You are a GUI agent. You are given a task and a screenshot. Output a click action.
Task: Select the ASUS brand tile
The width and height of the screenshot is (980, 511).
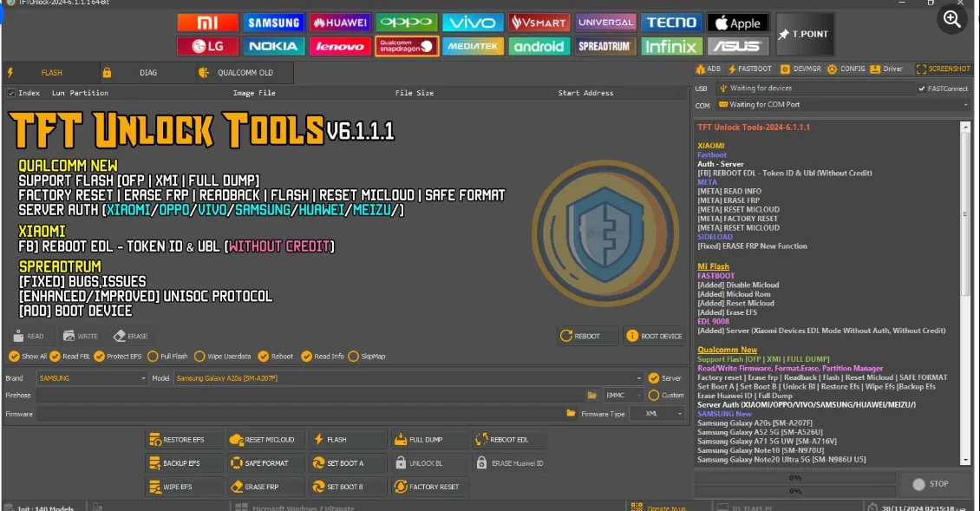coord(737,46)
